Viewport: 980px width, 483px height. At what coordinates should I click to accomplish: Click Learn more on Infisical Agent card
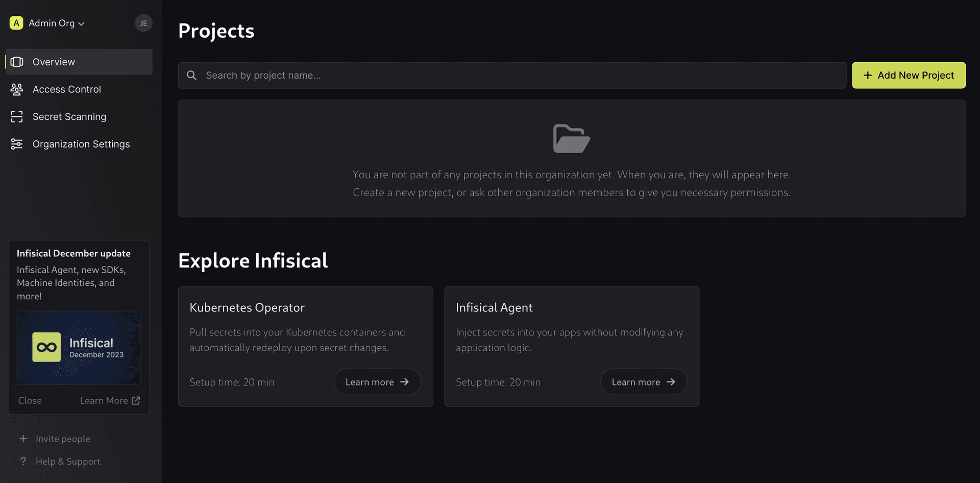[x=643, y=382]
